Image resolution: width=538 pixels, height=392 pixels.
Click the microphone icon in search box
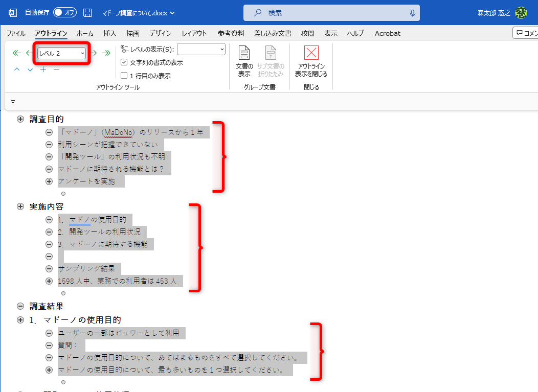pyautogui.click(x=413, y=13)
